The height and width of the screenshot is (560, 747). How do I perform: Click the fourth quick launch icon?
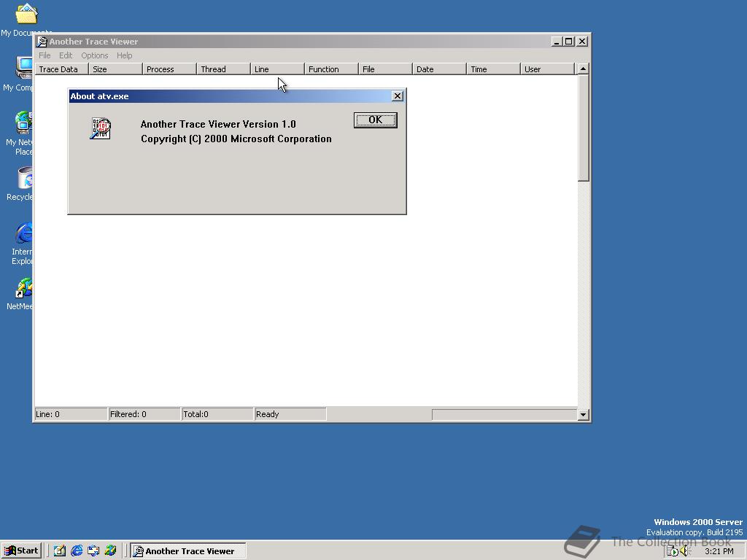coord(111,551)
